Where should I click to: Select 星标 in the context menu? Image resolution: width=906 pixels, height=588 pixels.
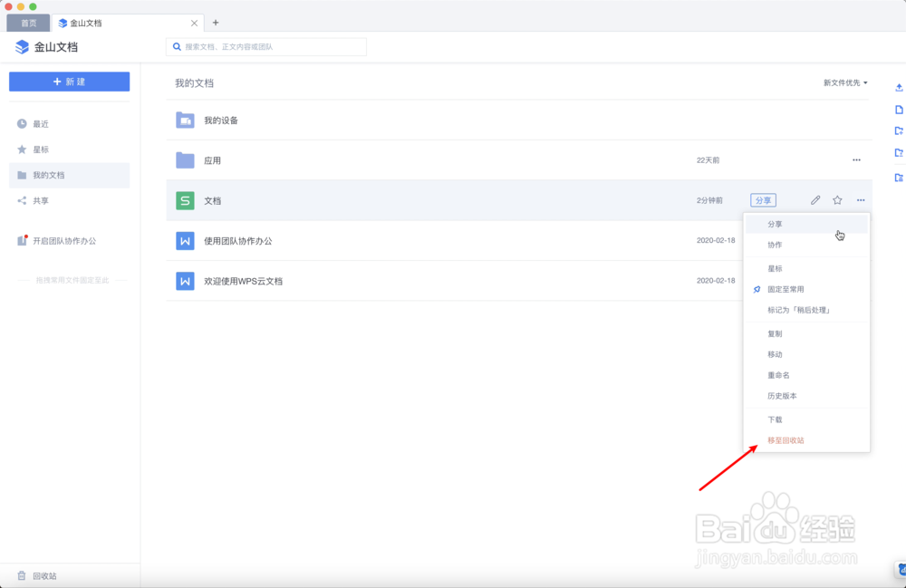[x=806, y=268]
